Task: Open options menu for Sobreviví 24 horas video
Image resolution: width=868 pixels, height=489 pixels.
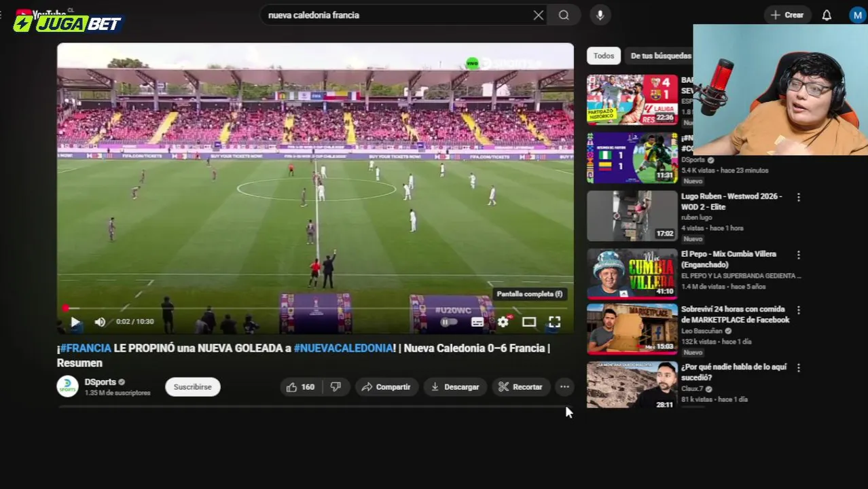Action: coord(799,310)
